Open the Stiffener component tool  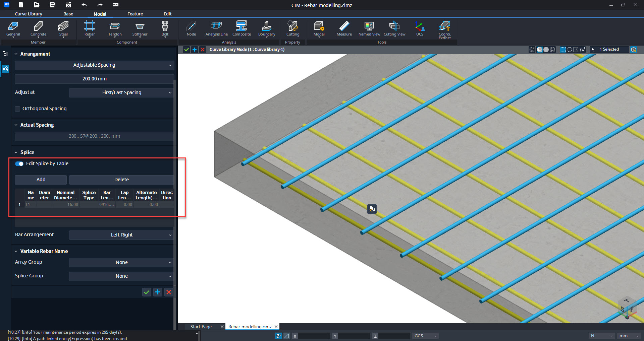point(140,29)
